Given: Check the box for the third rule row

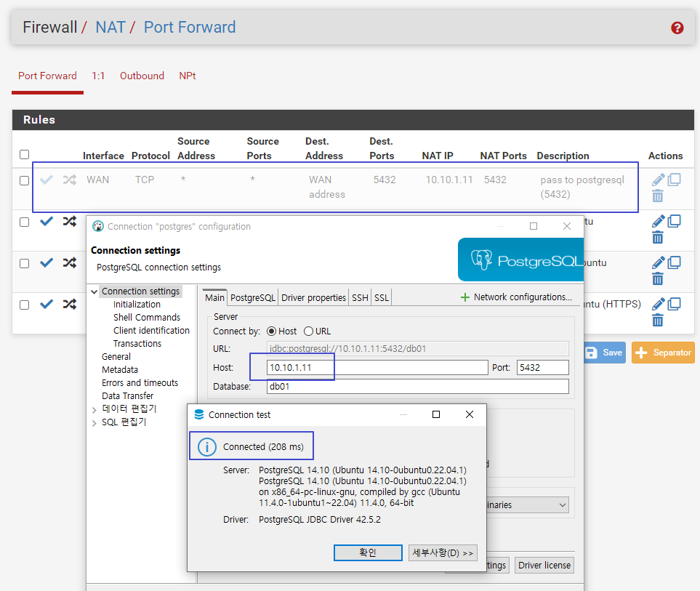Looking at the screenshot, I should point(25,263).
